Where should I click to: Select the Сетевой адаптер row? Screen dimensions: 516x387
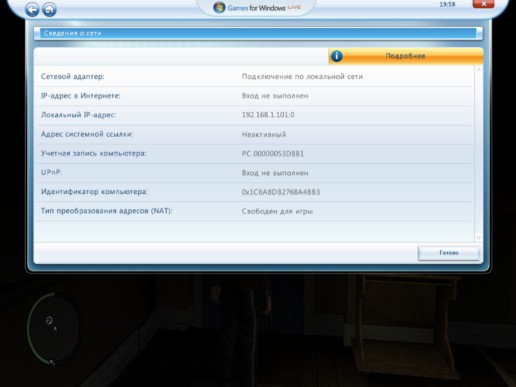(254, 77)
